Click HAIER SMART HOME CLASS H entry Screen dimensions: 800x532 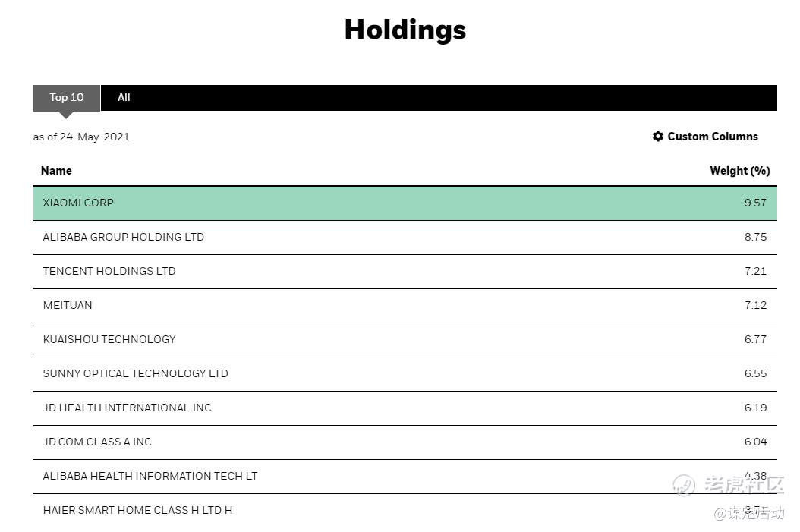137,510
